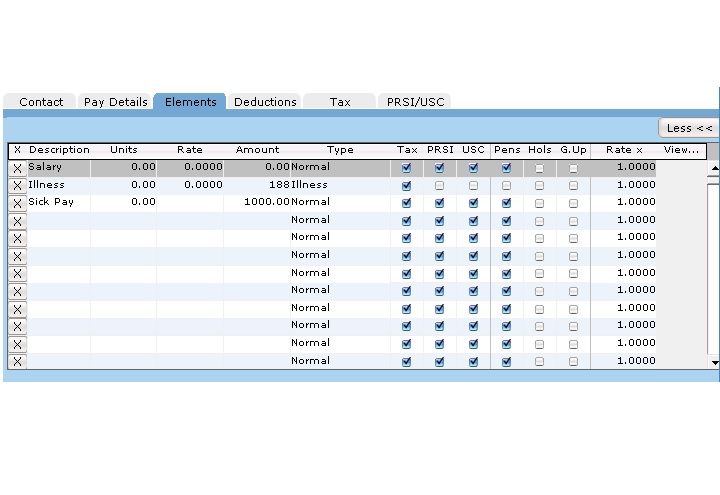Enable PRSI checkbox for Illness row
The width and height of the screenshot is (720, 495).
tap(440, 185)
